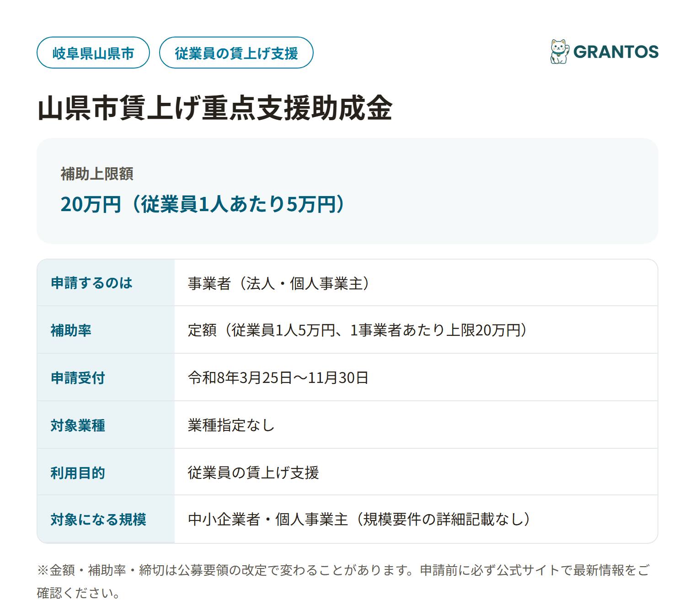Click the 対象業種 row header

[106, 425]
